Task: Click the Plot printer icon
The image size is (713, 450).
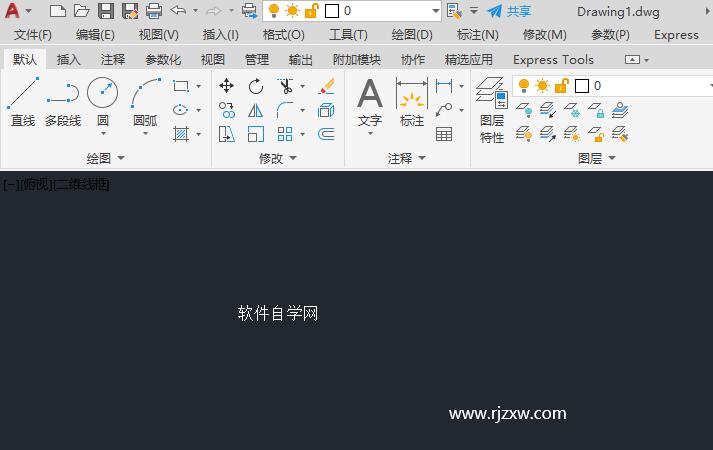Action: (x=154, y=10)
